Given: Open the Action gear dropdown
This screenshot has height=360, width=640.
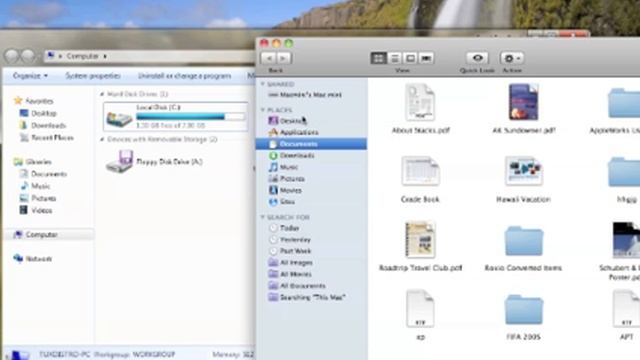Looking at the screenshot, I should coord(512,58).
